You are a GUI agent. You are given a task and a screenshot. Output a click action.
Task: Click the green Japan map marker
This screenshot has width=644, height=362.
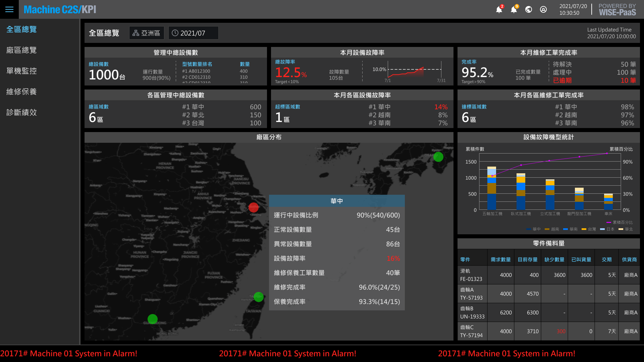[x=438, y=157]
